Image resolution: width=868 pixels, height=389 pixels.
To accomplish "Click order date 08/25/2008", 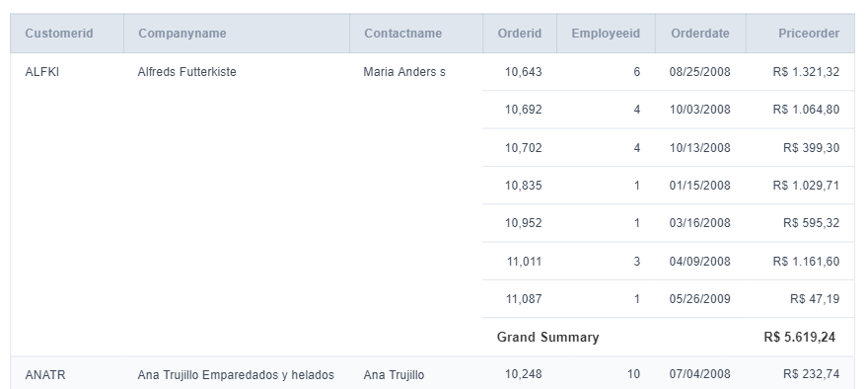I will [x=699, y=72].
